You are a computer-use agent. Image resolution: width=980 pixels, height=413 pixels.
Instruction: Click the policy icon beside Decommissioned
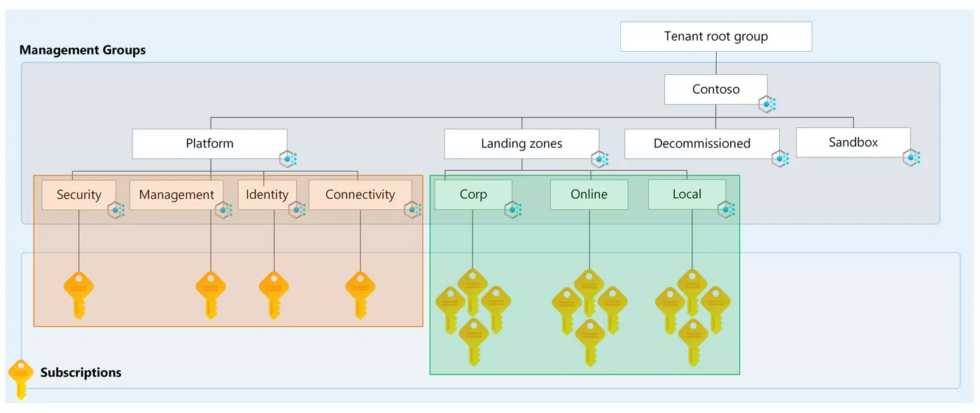point(780,159)
